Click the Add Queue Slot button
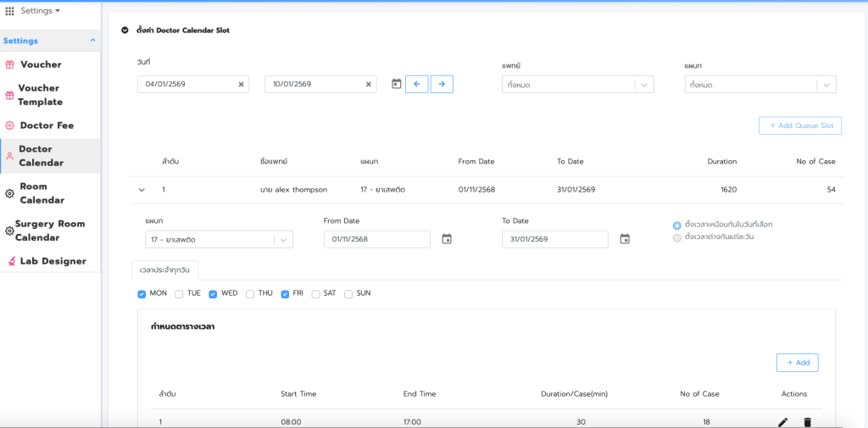Viewport: 868px width, 428px height. [x=799, y=125]
